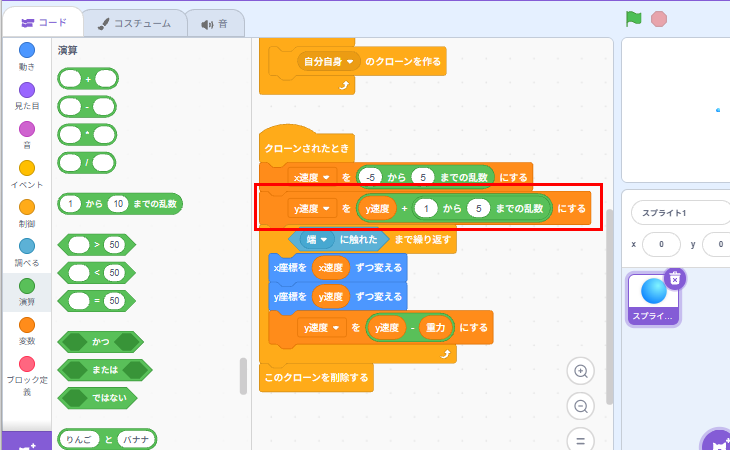Edit the sprite y position field
Image resolution: width=730 pixels, height=450 pixels.
pos(716,244)
